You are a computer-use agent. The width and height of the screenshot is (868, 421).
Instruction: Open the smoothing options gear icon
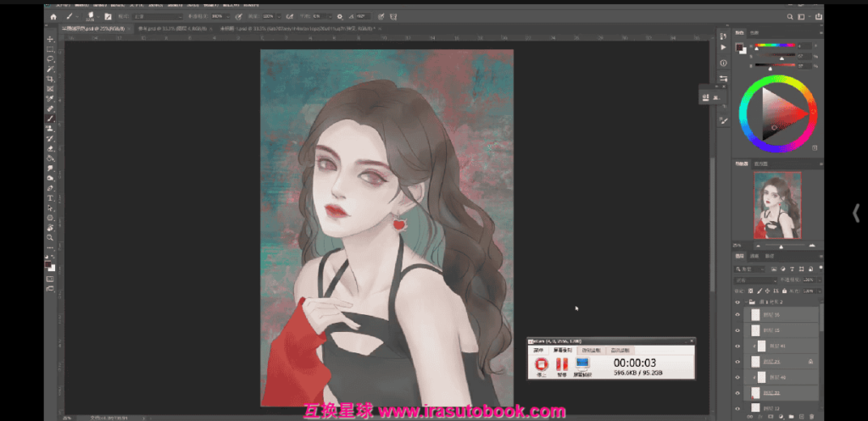point(339,17)
